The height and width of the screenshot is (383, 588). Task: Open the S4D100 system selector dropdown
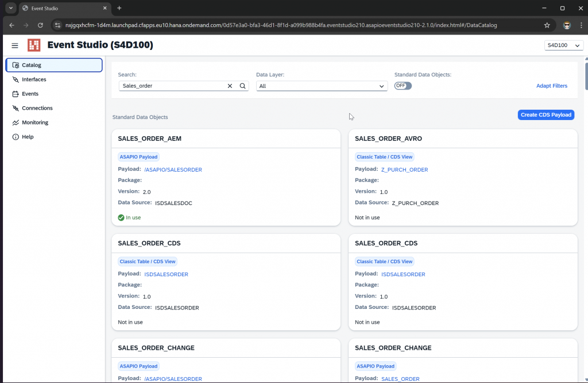click(x=564, y=45)
